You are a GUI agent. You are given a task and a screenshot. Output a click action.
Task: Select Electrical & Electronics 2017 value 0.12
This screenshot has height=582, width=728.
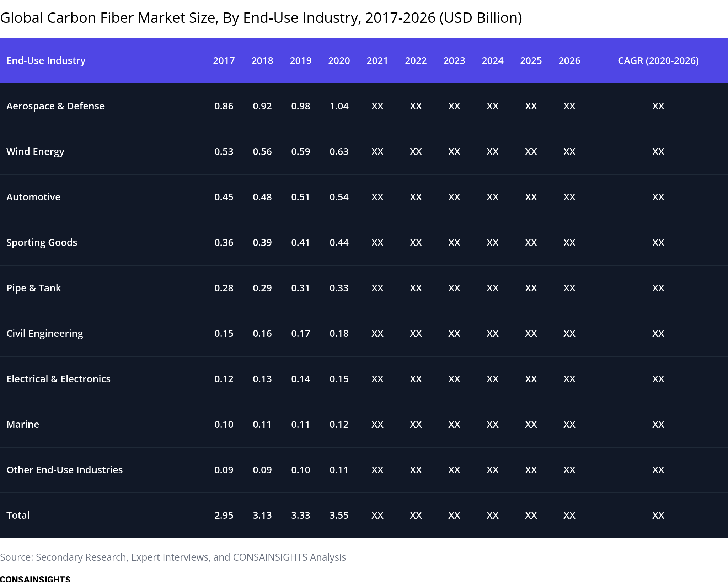[x=224, y=379]
